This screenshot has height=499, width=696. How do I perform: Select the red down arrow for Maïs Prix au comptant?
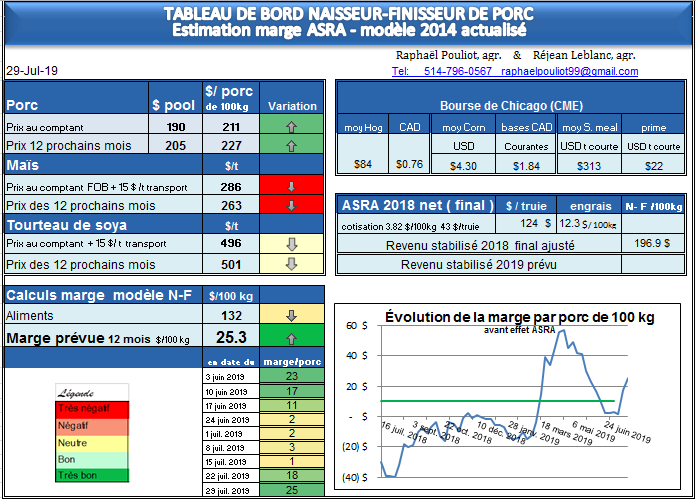(293, 186)
